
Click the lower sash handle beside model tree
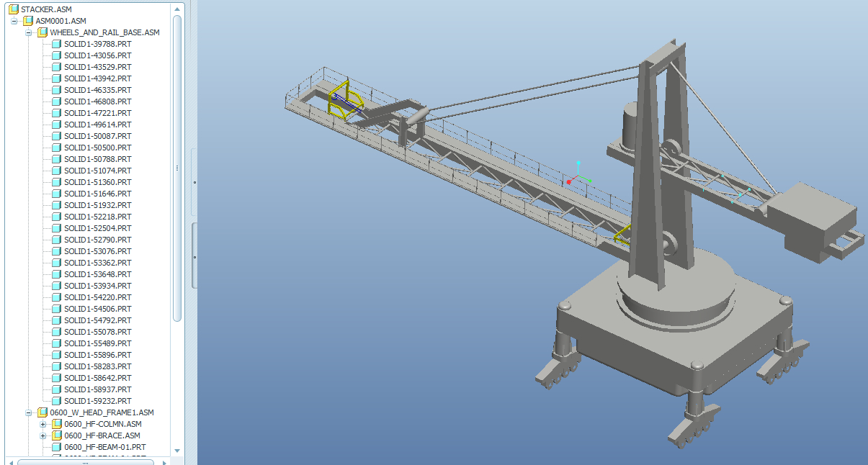point(194,256)
